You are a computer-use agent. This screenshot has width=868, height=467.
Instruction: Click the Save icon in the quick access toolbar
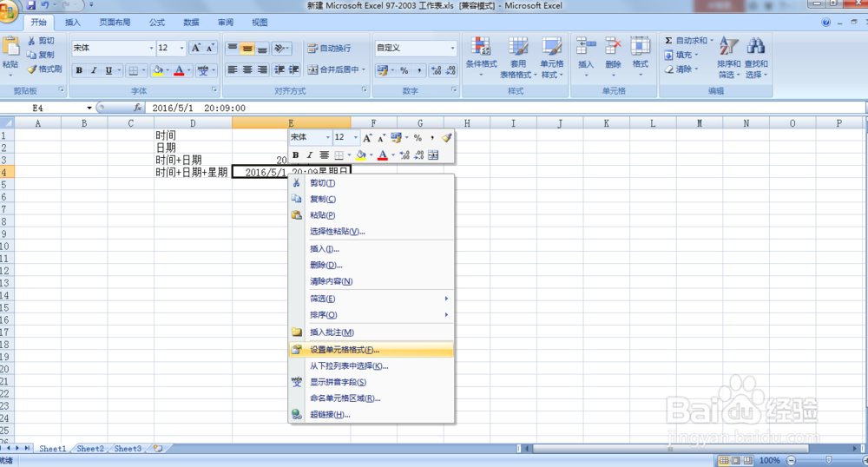tap(31, 5)
